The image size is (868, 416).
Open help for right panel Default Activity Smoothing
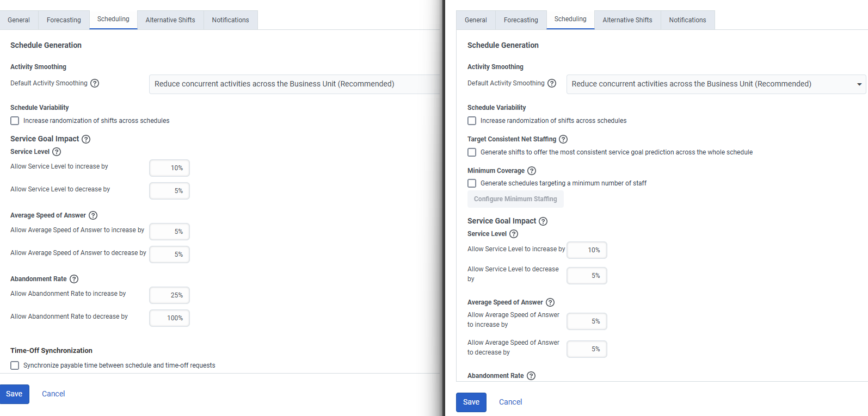click(x=552, y=83)
